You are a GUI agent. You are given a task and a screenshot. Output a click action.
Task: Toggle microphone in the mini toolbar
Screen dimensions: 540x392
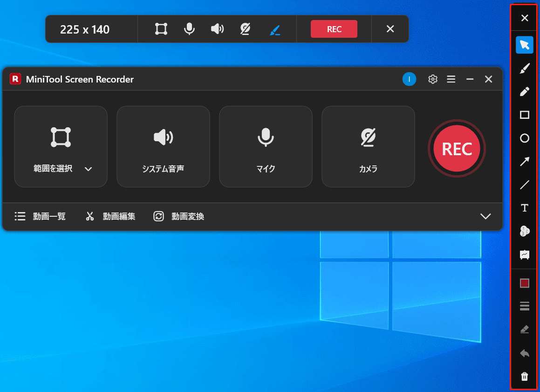pos(189,29)
